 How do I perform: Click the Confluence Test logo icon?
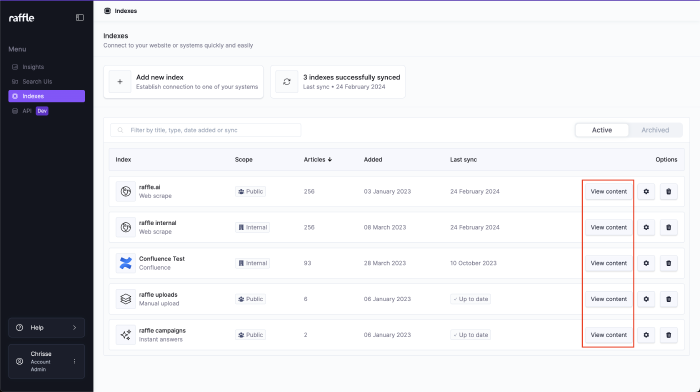tap(126, 263)
